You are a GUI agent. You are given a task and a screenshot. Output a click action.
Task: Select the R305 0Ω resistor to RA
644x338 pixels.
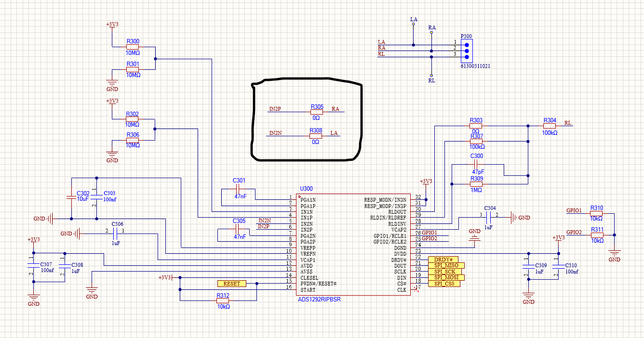[317, 112]
